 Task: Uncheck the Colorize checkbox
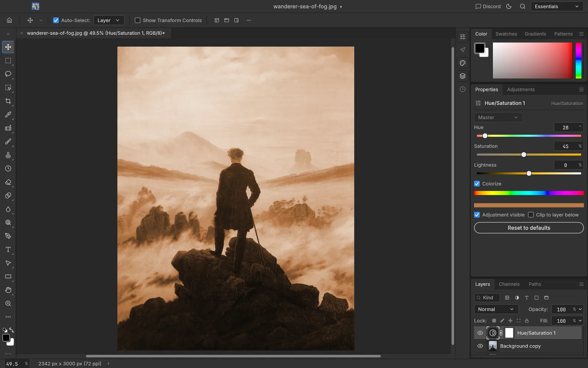pyautogui.click(x=477, y=184)
